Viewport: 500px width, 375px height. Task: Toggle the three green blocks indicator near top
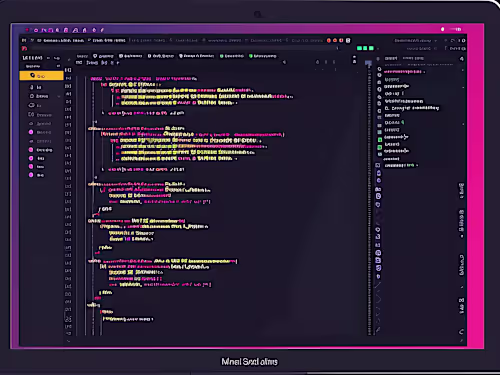(365, 48)
